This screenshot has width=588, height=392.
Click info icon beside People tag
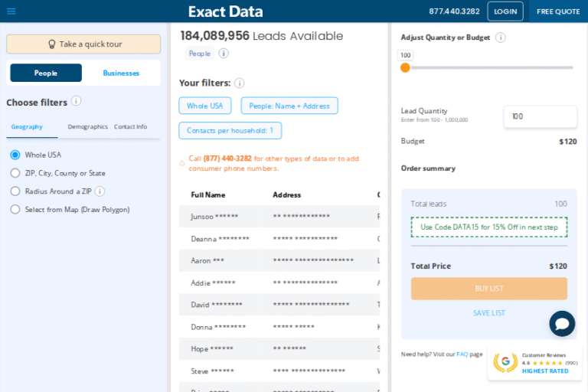coord(224,54)
